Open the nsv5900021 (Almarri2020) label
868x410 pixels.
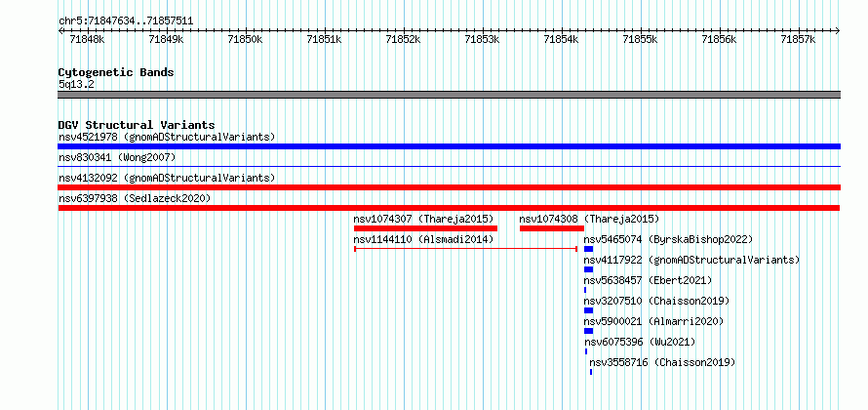(x=653, y=321)
